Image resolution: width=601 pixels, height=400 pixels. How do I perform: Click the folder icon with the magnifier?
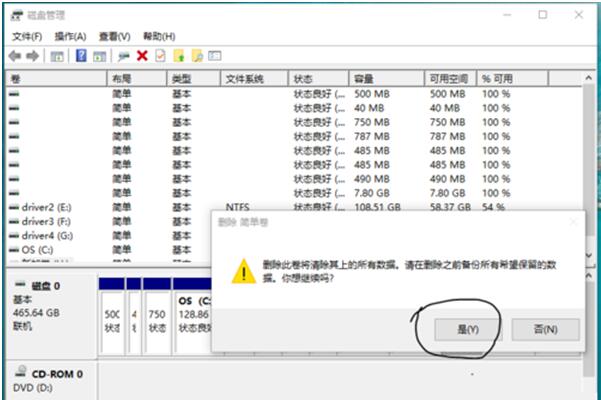pos(197,56)
